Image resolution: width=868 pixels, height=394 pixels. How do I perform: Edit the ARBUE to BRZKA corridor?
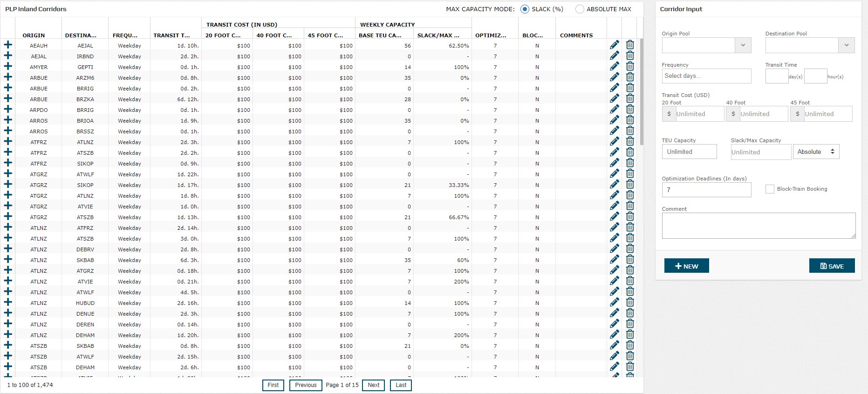tap(615, 99)
